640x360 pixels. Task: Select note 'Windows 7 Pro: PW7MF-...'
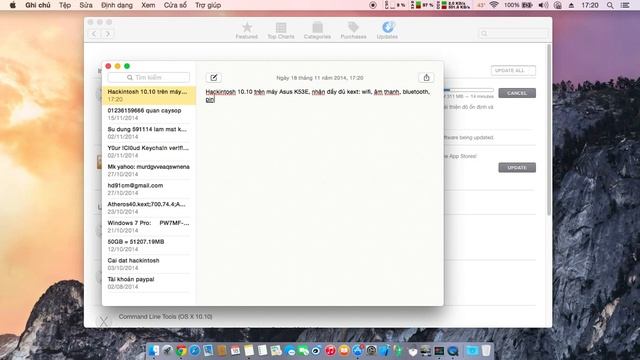tap(149, 227)
